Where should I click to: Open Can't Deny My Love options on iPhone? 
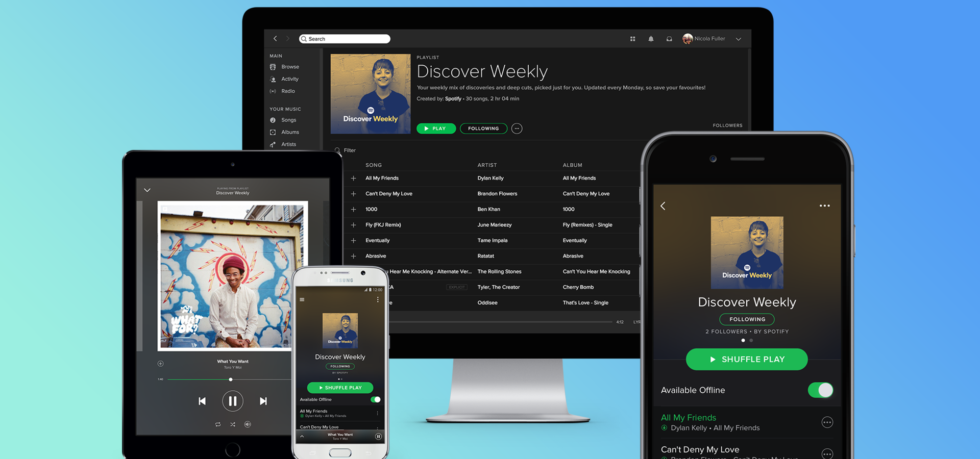click(827, 453)
